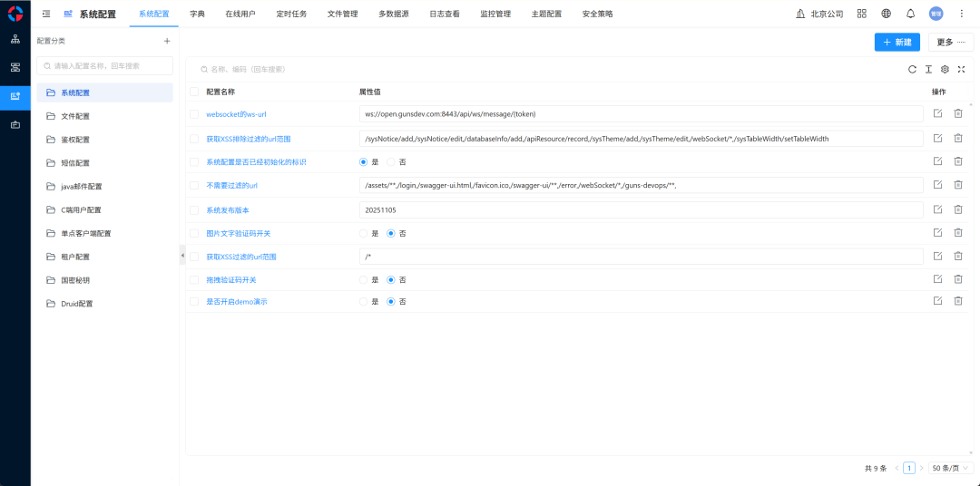
Task: Edit the websocket的ws-url config row
Action: (x=937, y=114)
